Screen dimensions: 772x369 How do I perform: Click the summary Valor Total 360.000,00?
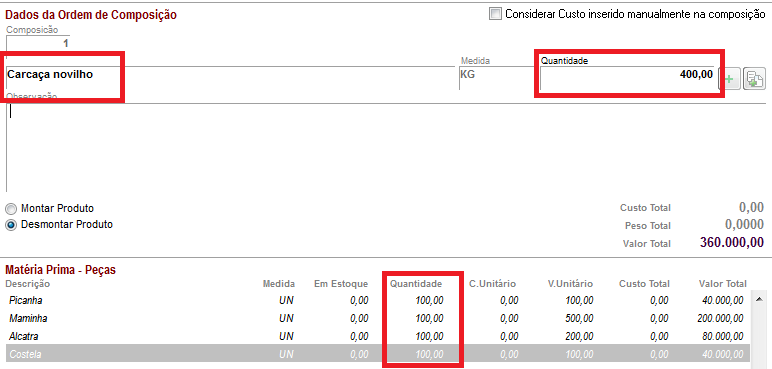point(732,243)
